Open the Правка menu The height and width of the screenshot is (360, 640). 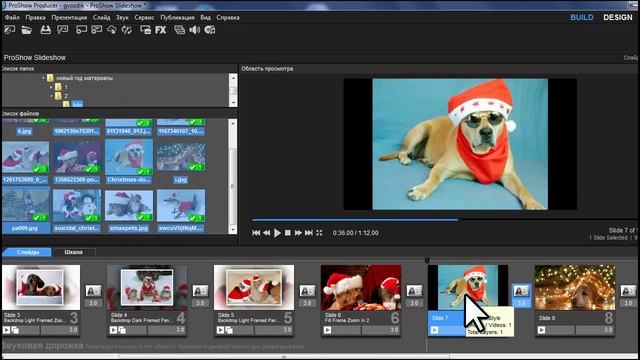(36, 18)
